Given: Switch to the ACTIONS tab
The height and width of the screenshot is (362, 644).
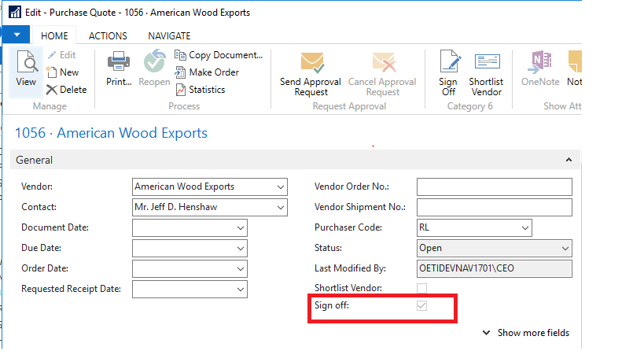Looking at the screenshot, I should click(x=108, y=36).
